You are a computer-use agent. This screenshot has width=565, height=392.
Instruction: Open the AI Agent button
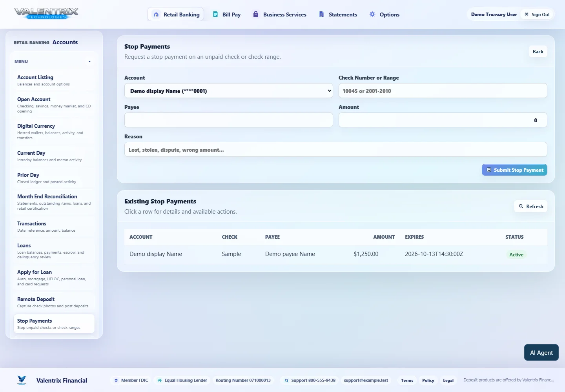coord(541,352)
